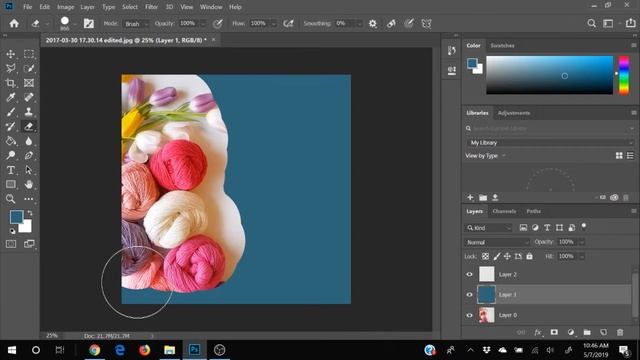Click the Share icon top right

click(631, 23)
